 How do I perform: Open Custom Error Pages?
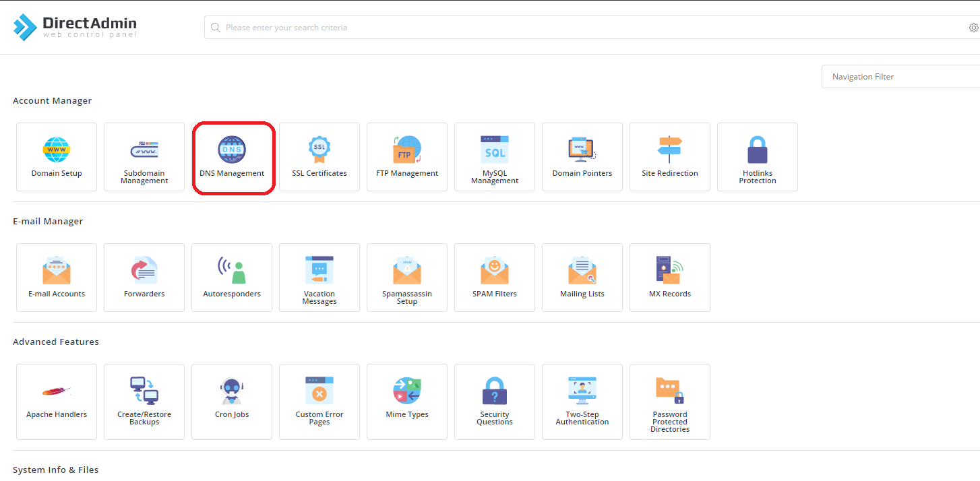click(319, 402)
